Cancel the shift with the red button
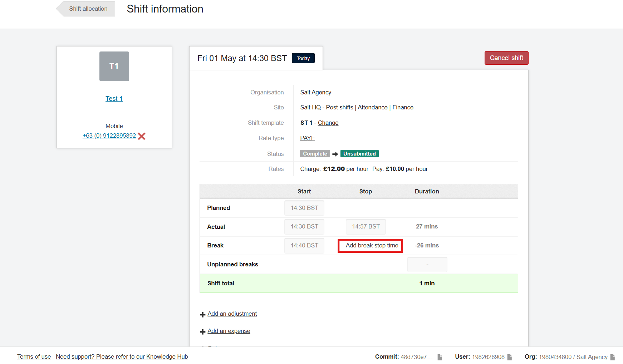This screenshot has height=364, width=623. 506,58
